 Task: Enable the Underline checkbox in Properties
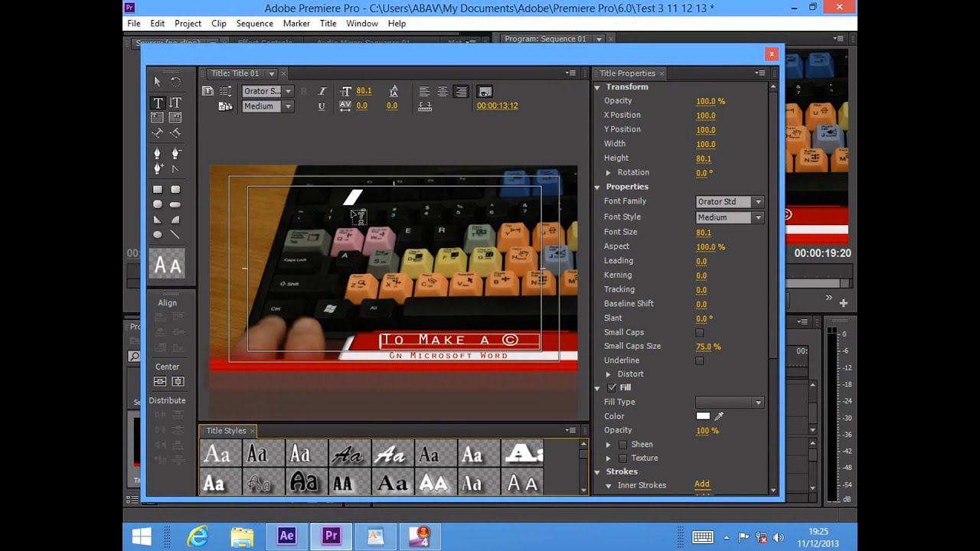coord(700,360)
